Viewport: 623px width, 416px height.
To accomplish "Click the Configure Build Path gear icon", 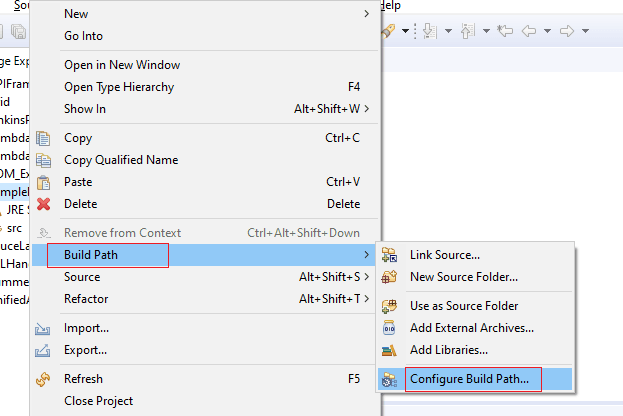I will pyautogui.click(x=390, y=379).
